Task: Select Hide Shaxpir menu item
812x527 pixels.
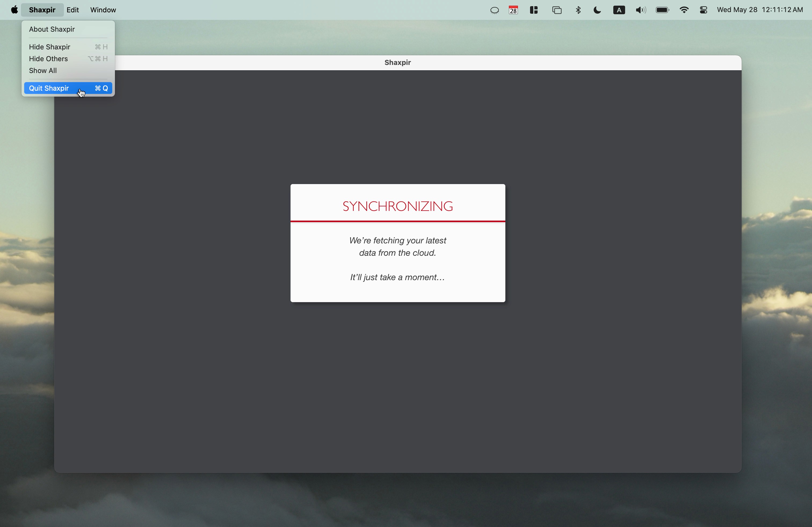Action: click(49, 47)
